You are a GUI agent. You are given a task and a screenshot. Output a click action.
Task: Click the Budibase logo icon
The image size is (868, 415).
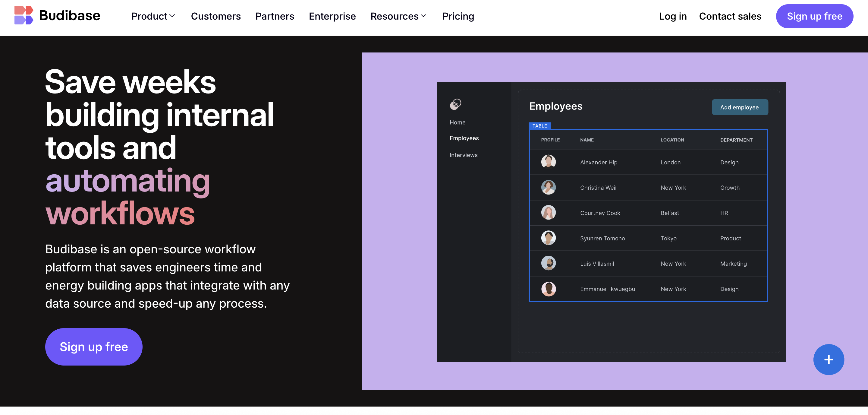coord(24,15)
